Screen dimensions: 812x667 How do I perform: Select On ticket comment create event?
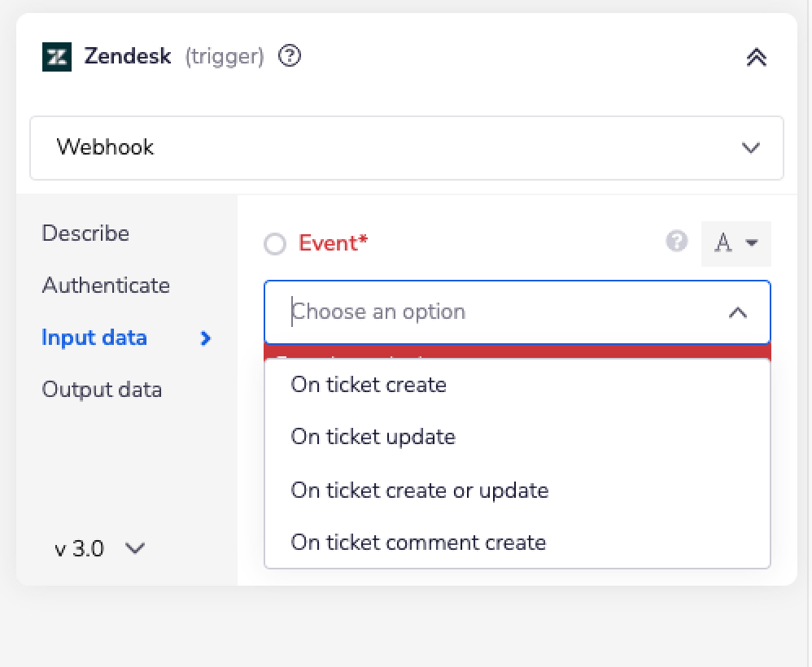coord(417,543)
